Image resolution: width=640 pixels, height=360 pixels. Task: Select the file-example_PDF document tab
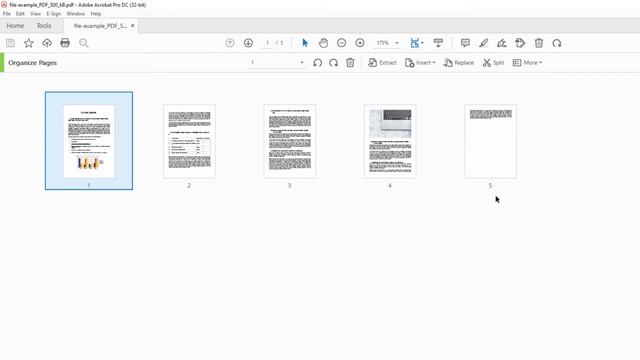coord(100,26)
